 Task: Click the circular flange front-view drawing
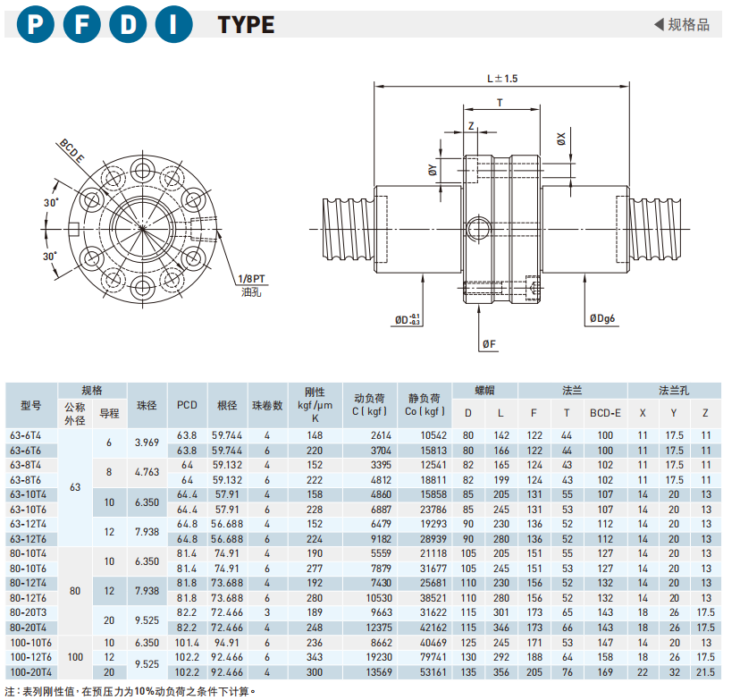point(143,226)
